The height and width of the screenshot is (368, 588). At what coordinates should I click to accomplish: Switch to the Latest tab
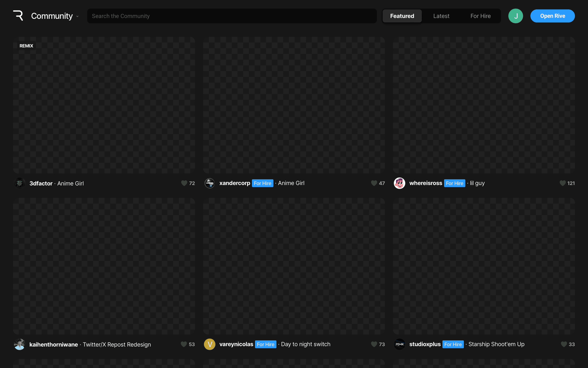(x=441, y=16)
